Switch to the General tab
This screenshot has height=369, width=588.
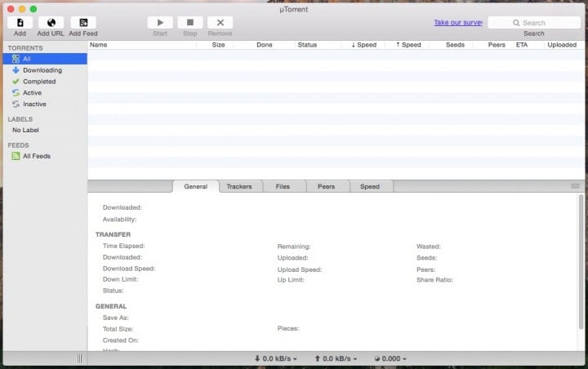[196, 186]
